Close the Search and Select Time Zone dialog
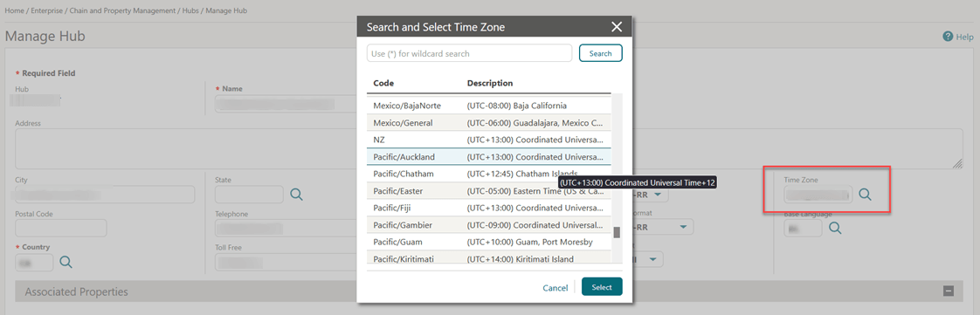This screenshot has height=315, width=980. click(617, 27)
